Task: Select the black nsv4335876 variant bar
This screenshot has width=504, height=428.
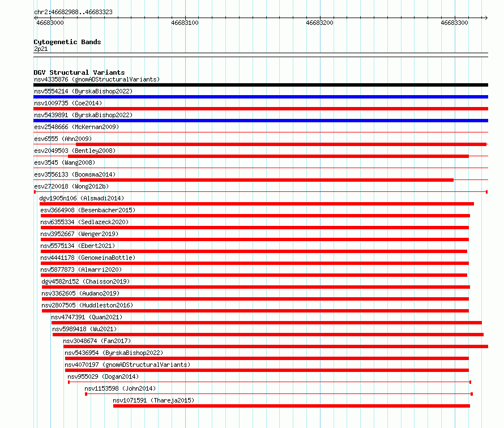Action: (x=260, y=85)
